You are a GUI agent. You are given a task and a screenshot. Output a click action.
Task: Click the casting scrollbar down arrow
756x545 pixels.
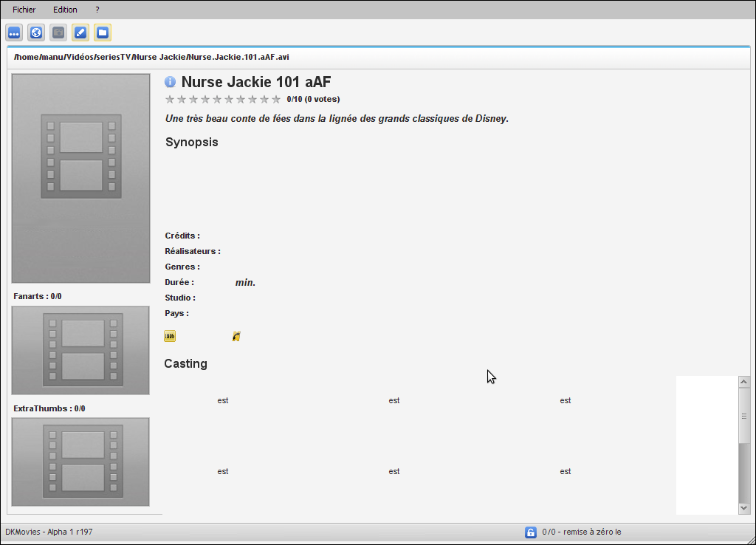(743, 508)
